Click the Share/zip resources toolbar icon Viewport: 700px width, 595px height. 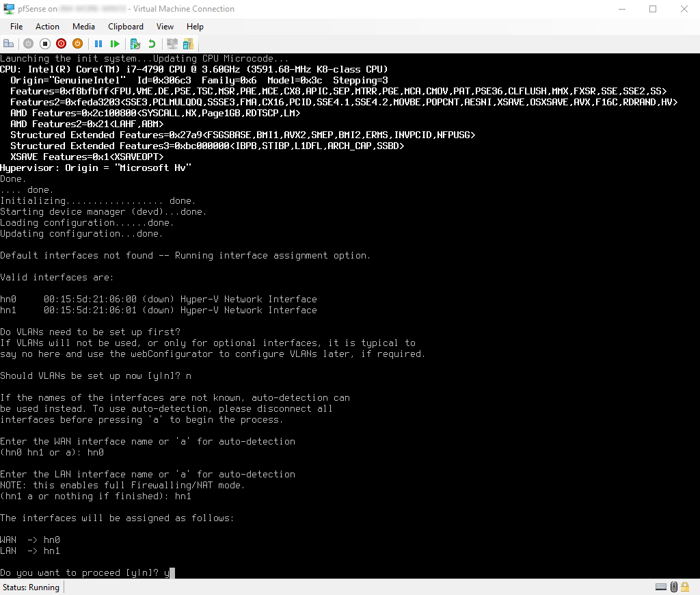(187, 44)
